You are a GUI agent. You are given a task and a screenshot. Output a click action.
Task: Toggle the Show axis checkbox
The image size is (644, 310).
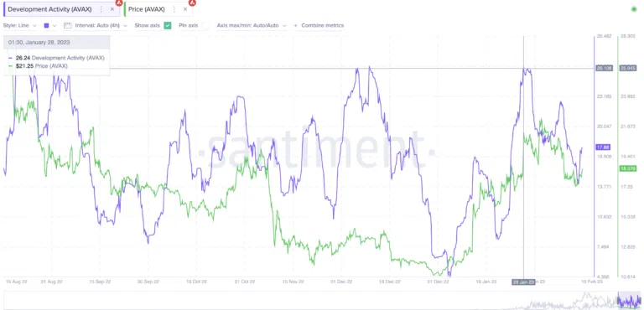(167, 25)
